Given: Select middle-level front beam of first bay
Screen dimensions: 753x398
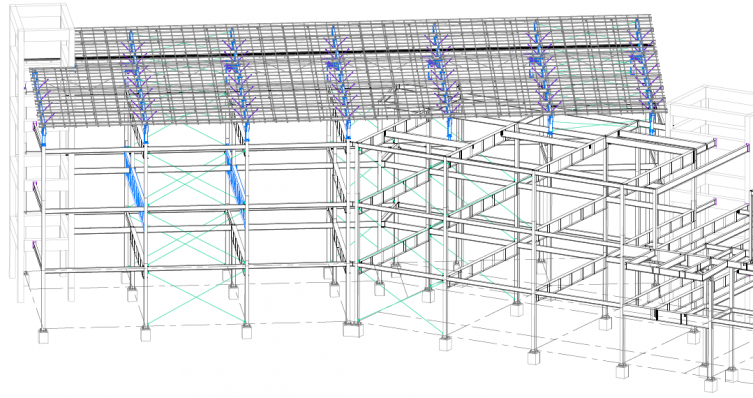Looking at the screenshot, I should 94,210.
